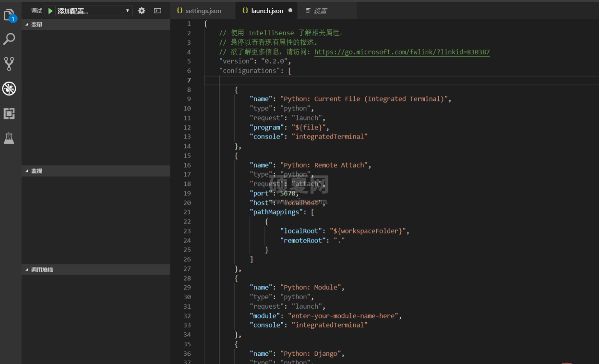Open the Search view icon
The image size is (599, 364).
tap(9, 39)
